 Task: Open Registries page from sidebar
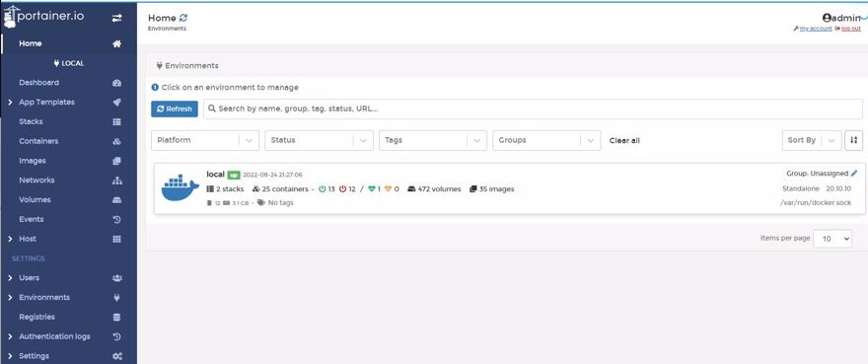(36, 317)
